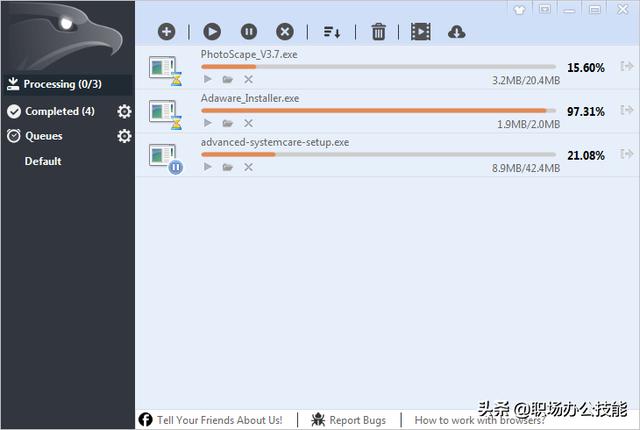Image resolution: width=640 pixels, height=430 pixels.
Task: Open the sort order toolbar icon
Action: point(331,32)
